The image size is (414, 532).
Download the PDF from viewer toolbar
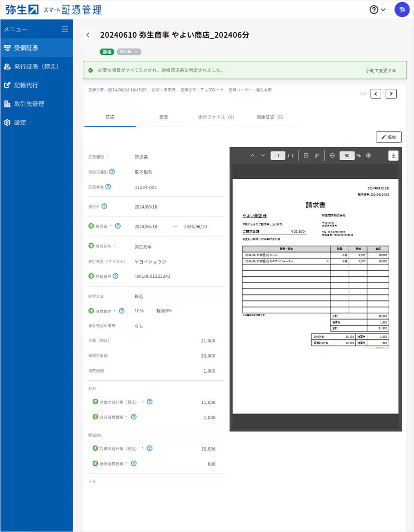pos(393,155)
